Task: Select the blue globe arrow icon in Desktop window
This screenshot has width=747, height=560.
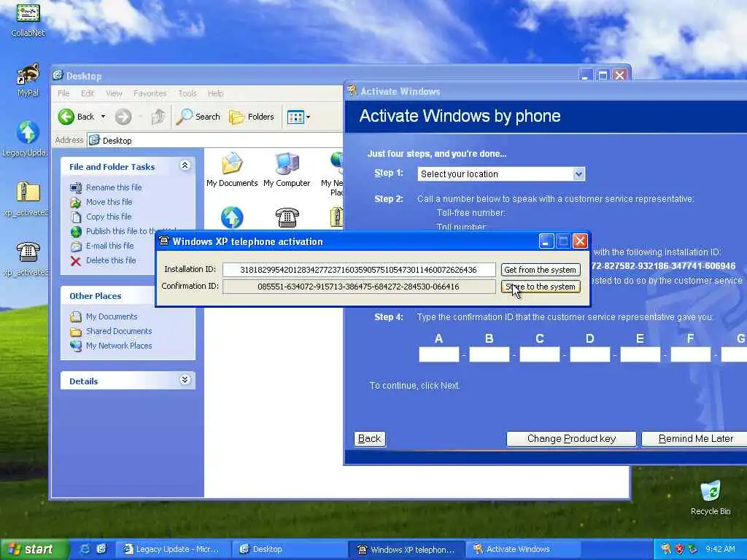Action: (232, 217)
